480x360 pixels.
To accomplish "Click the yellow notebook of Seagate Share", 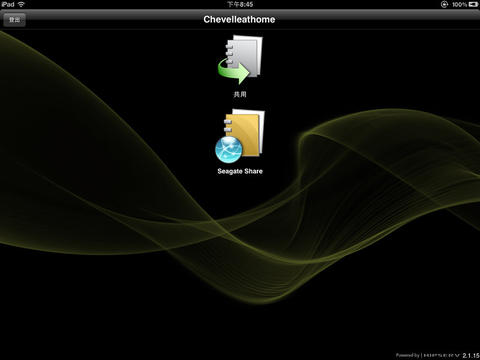I will click(244, 134).
